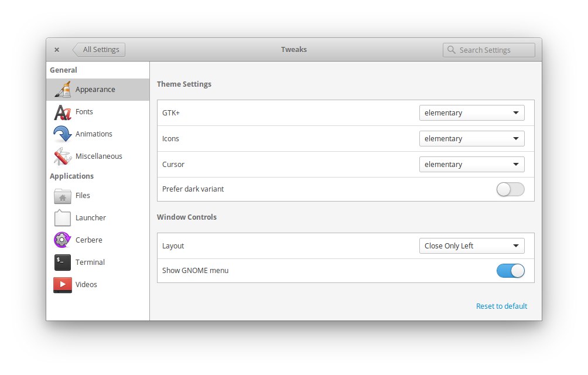Focus the Search Settings field

coord(488,50)
